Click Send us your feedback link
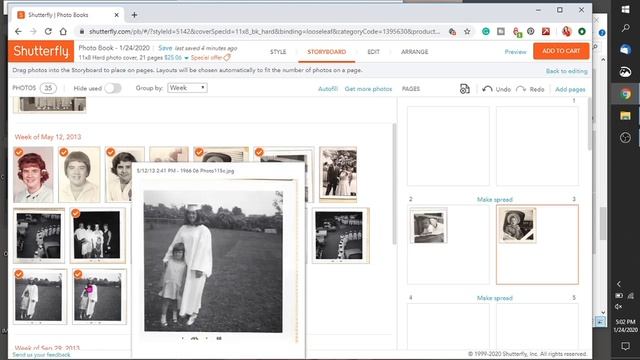This screenshot has height=360, width=640. 41,355
